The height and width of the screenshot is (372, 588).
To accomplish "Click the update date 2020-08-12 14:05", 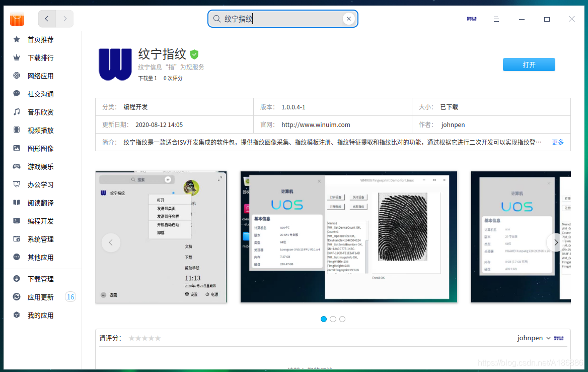I will (159, 125).
